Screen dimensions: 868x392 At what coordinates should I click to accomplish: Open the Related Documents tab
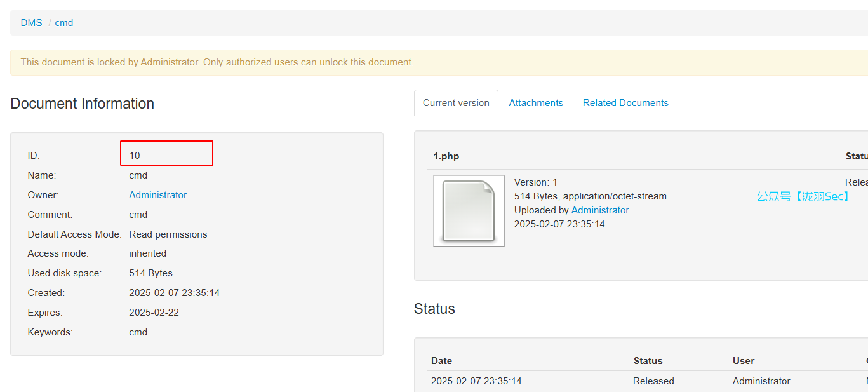pyautogui.click(x=625, y=103)
